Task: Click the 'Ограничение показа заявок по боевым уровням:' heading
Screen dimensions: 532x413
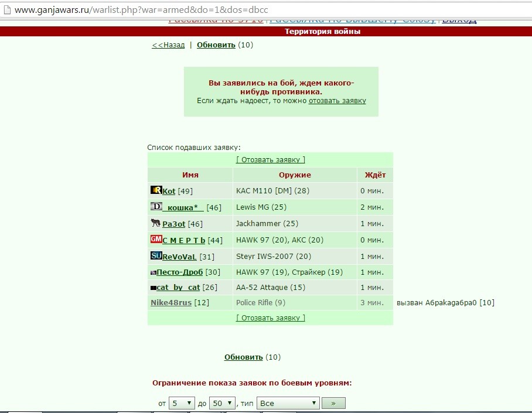Action: tap(252, 383)
